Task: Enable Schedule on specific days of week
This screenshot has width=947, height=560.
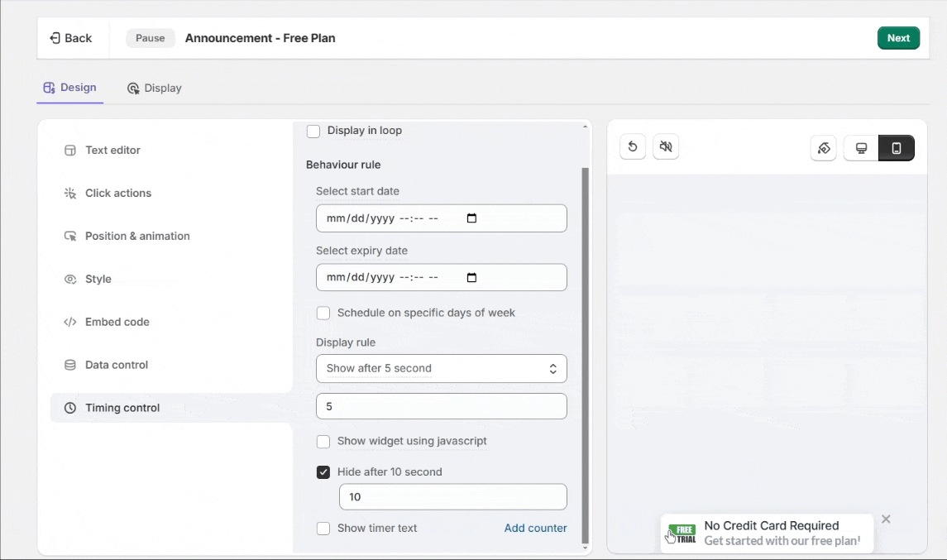Action: click(323, 313)
